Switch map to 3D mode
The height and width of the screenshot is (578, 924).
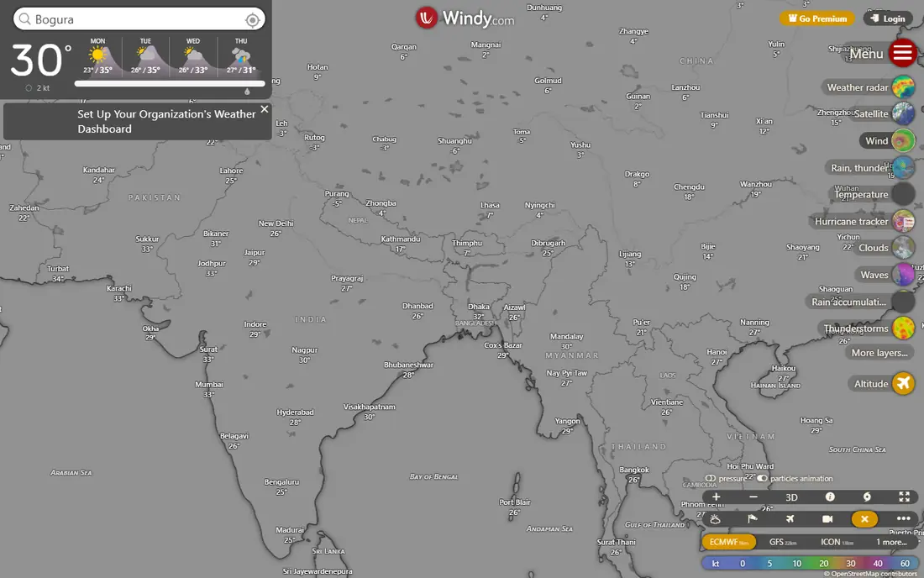(x=791, y=497)
